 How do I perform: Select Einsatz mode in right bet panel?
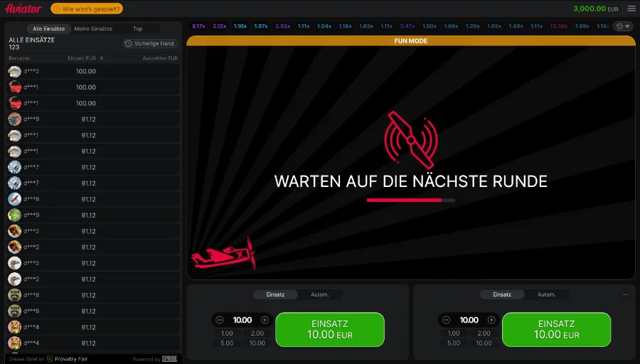pos(502,294)
